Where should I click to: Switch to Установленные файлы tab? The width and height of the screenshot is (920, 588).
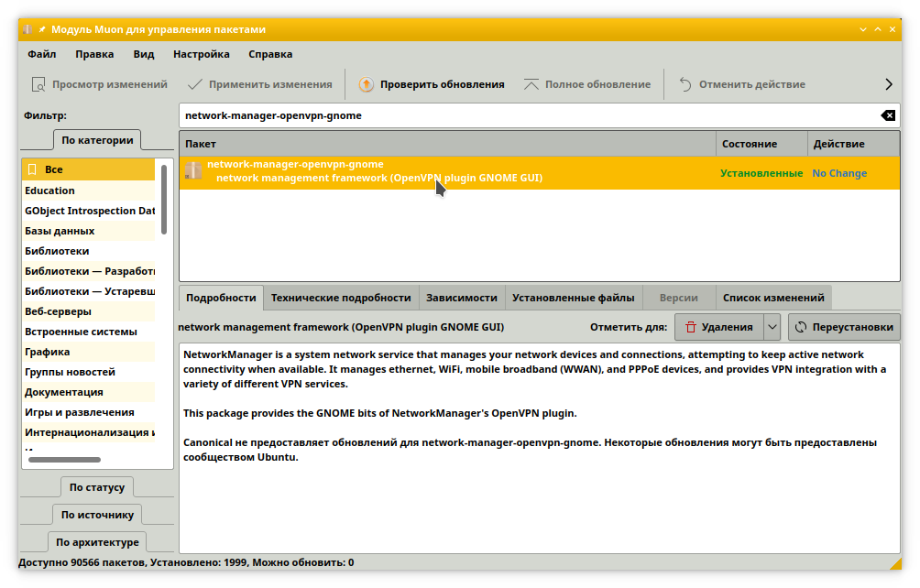[x=574, y=298]
